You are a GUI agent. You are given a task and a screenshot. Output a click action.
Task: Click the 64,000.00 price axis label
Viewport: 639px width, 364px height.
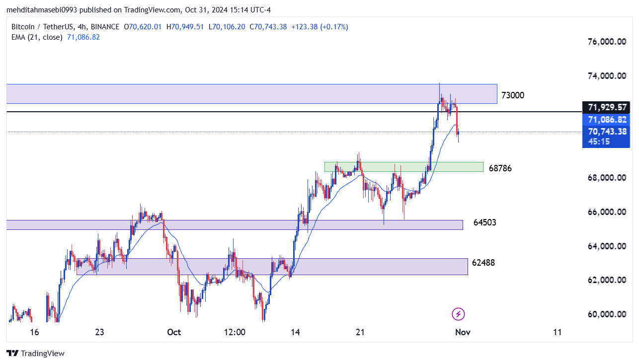point(606,246)
